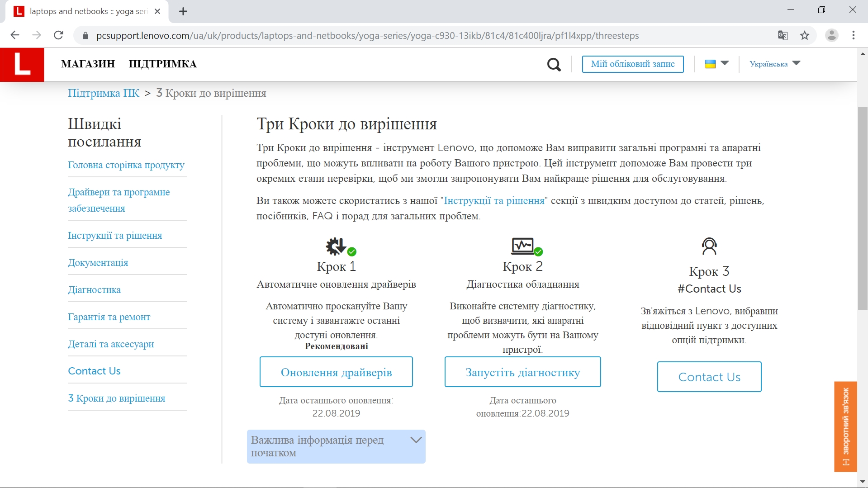868x488 pixels.
Task: Click the Ukrainian flag country icon
Action: click(x=710, y=64)
